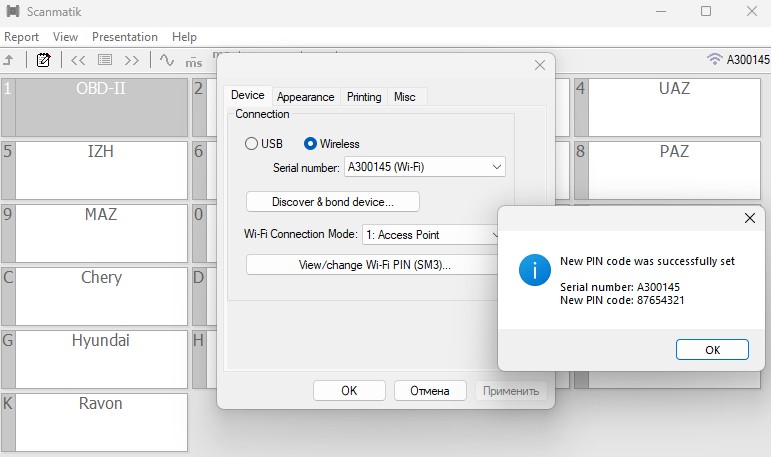Viewport: 771px width, 457px height.
Task: Select the Wireless connection radio button
Action: pyautogui.click(x=310, y=144)
